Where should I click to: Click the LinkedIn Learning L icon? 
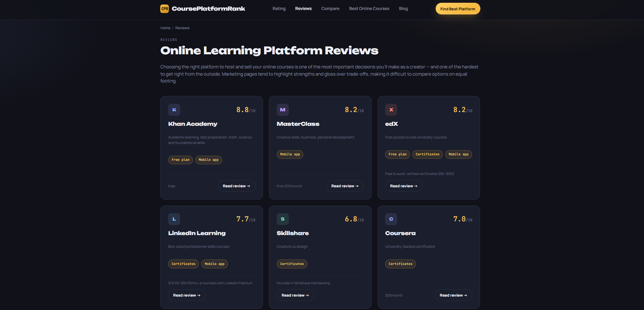pos(174,219)
